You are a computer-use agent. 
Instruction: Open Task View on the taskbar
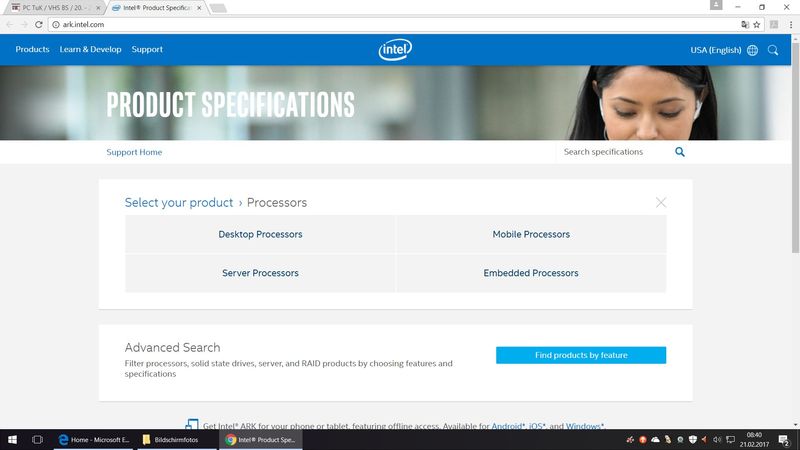pos(37,439)
